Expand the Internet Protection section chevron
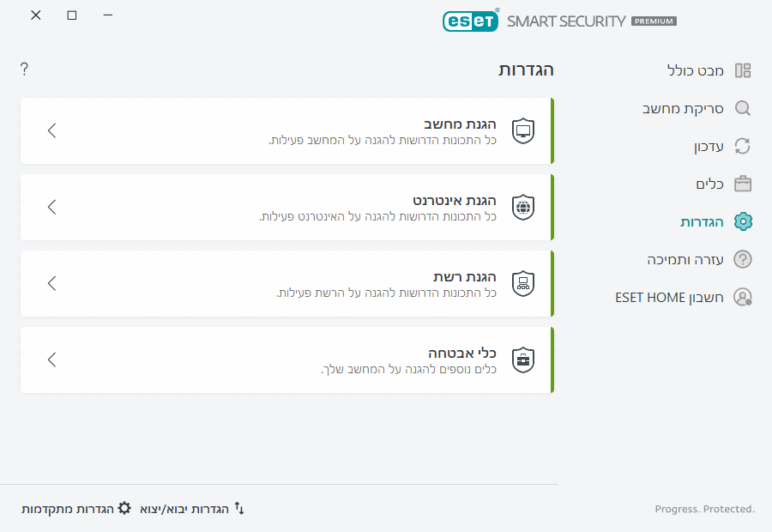This screenshot has height=532, width=772. tap(52, 207)
